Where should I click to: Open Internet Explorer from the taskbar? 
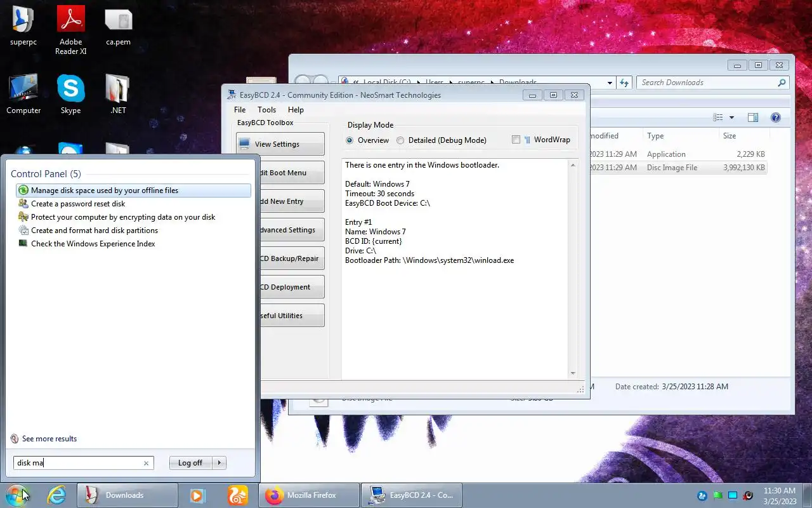57,495
